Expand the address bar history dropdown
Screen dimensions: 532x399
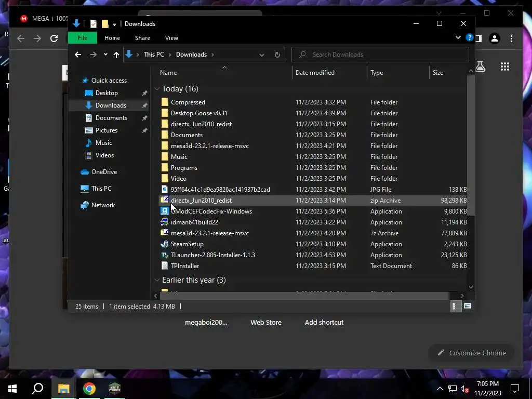click(x=262, y=55)
